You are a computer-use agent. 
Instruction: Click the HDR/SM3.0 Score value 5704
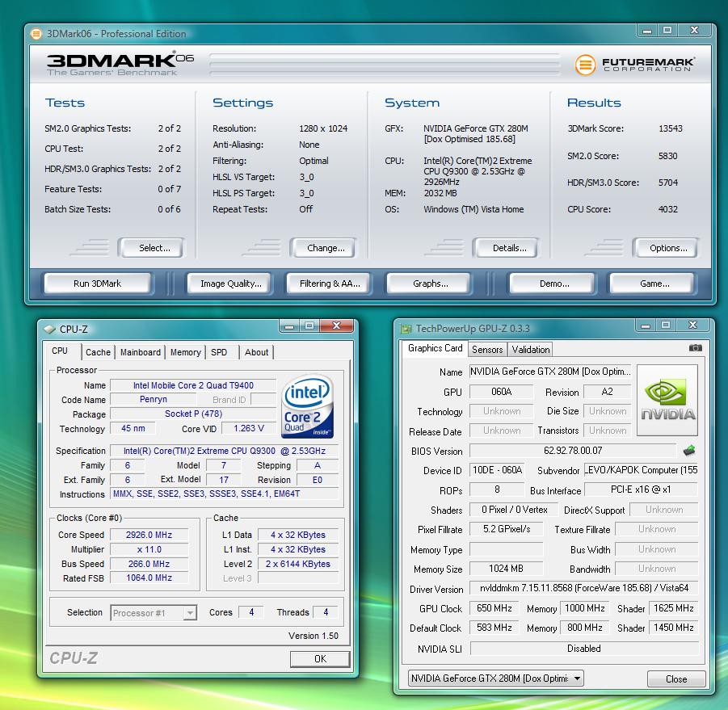668,183
